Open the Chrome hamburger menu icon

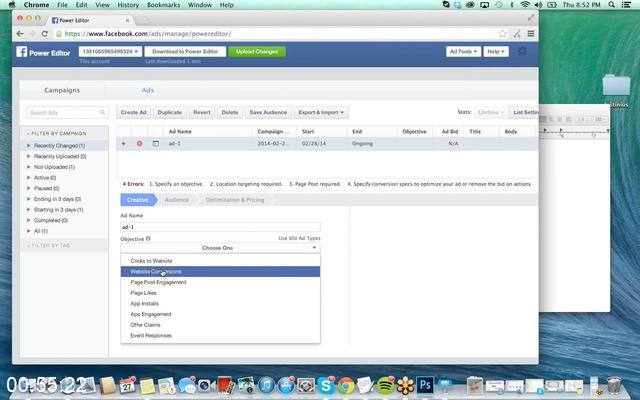click(x=531, y=34)
